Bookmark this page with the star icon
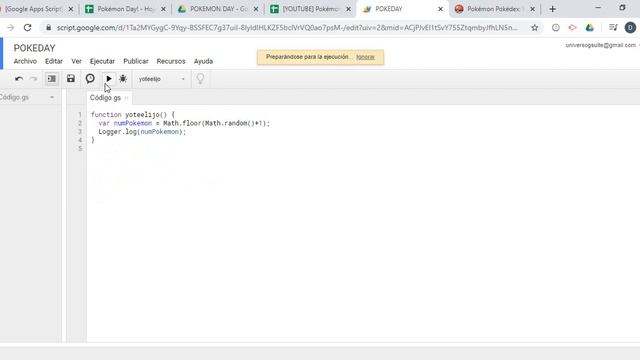The height and width of the screenshot is (360, 640). pos(535,28)
